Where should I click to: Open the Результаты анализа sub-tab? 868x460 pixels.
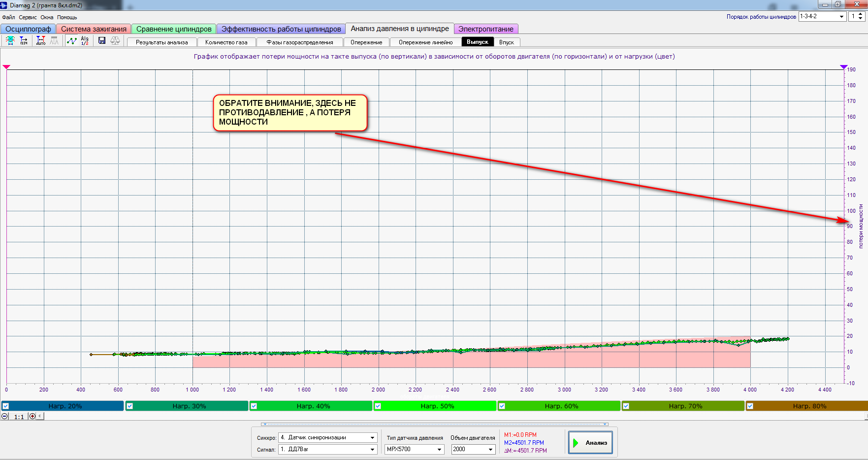click(x=162, y=42)
